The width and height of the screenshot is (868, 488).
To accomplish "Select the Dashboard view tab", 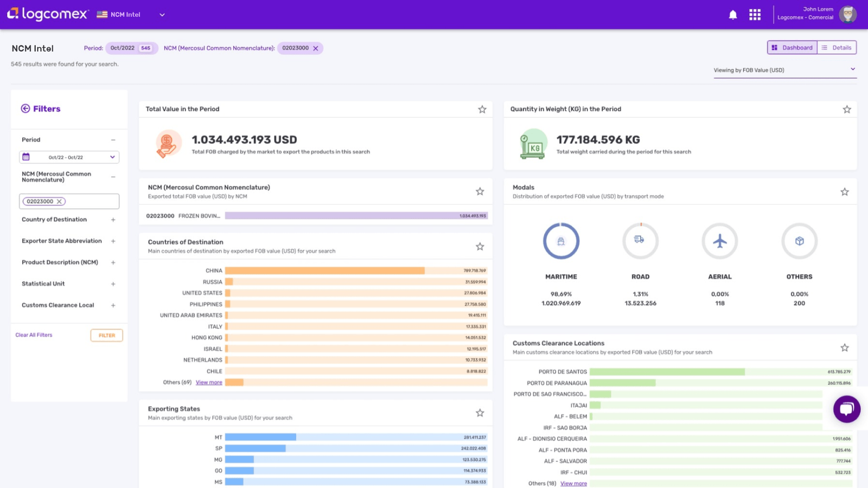I will (x=792, y=48).
